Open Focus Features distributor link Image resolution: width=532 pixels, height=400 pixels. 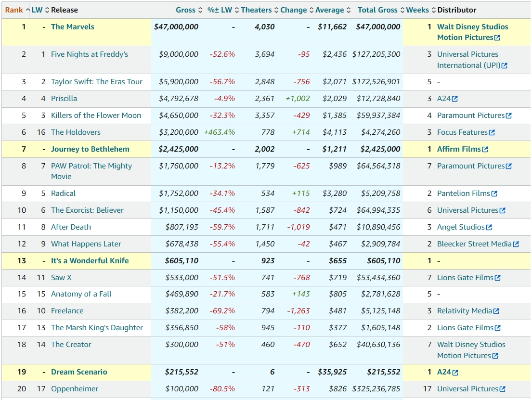coord(462,132)
